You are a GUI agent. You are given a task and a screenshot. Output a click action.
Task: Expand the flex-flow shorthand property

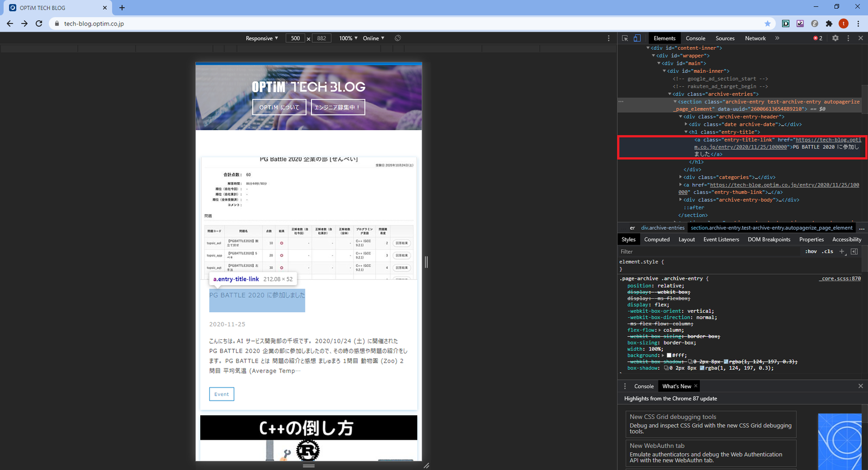(660, 330)
